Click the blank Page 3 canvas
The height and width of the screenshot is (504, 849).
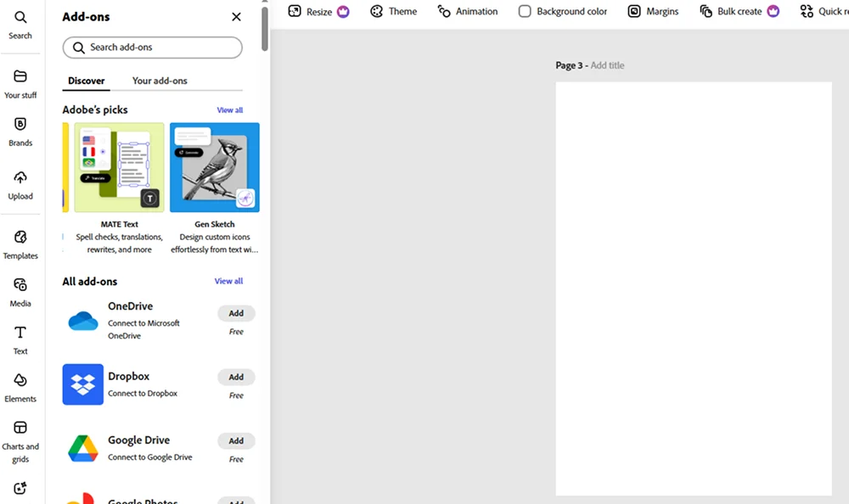694,288
